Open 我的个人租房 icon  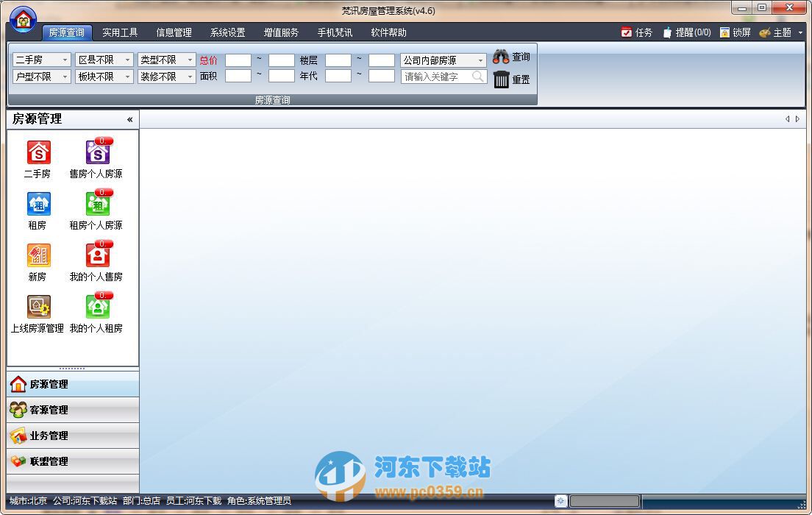pos(98,305)
